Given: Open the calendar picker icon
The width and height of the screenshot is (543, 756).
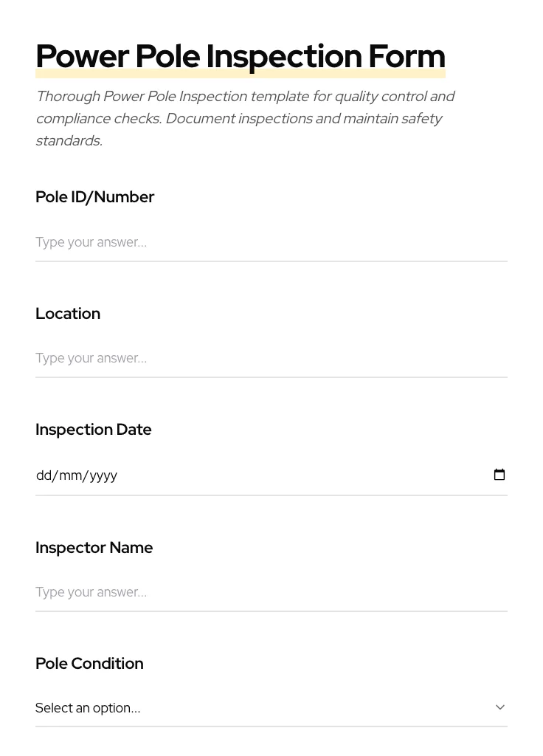Looking at the screenshot, I should [x=499, y=475].
